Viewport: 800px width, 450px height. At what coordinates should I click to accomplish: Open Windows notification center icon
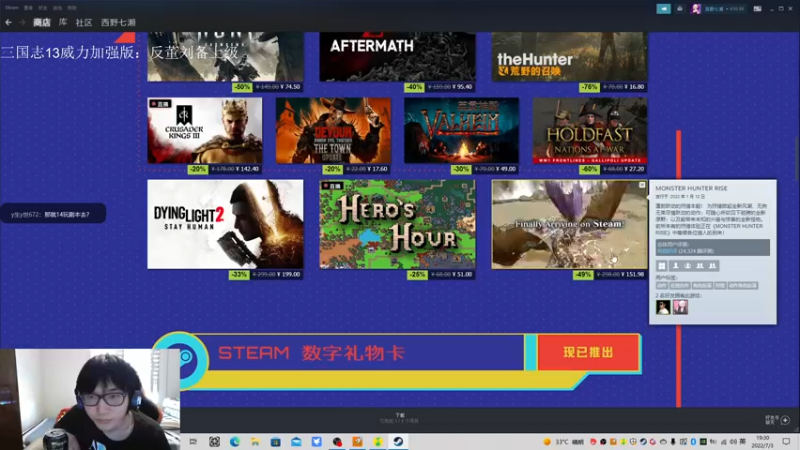[x=786, y=442]
